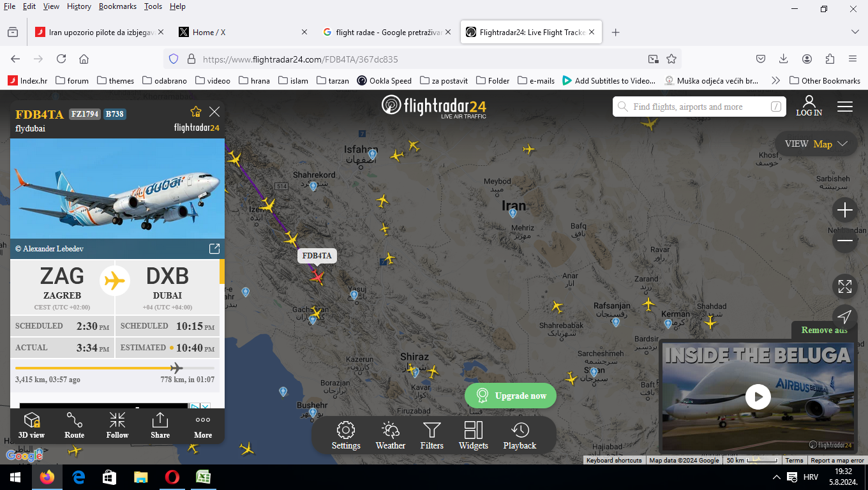Image resolution: width=868 pixels, height=490 pixels.
Task: Zoom in the map with plus button
Action: click(x=845, y=210)
